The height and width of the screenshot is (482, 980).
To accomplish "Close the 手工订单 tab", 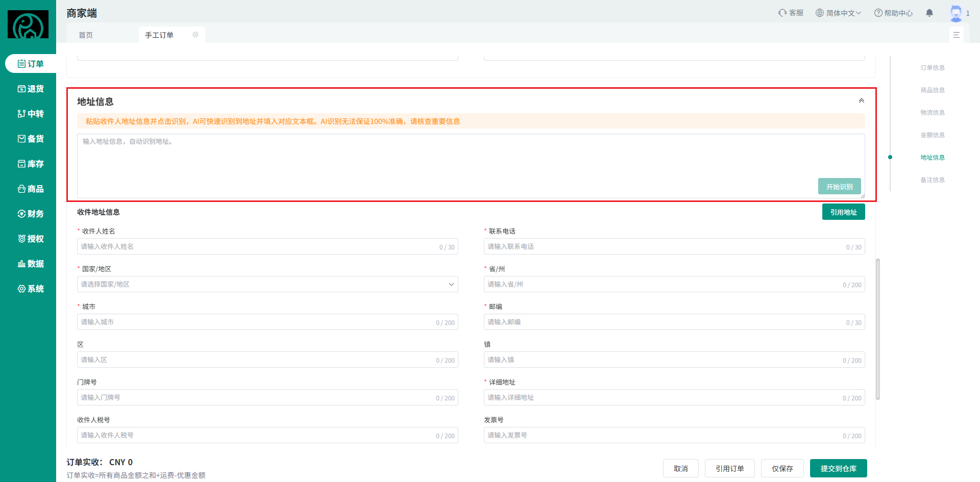I will tap(195, 35).
